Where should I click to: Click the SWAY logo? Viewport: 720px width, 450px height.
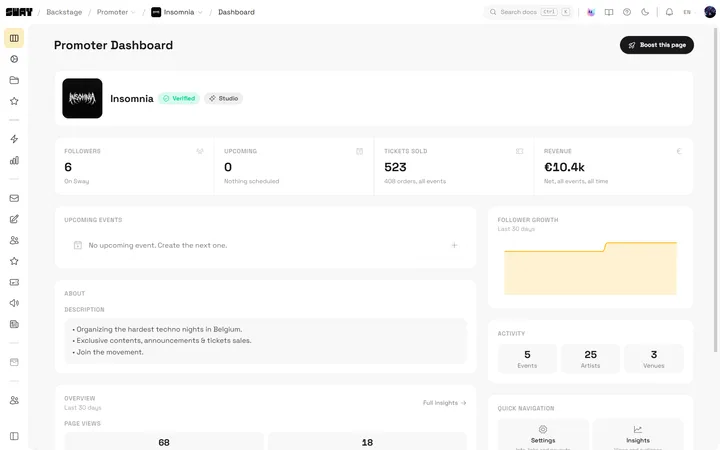(19, 12)
